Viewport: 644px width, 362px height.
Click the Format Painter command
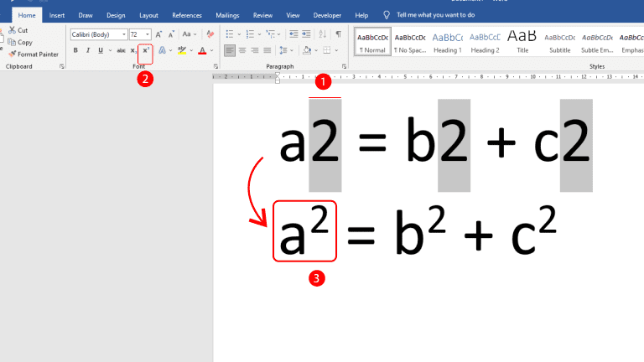pyautogui.click(x=34, y=54)
